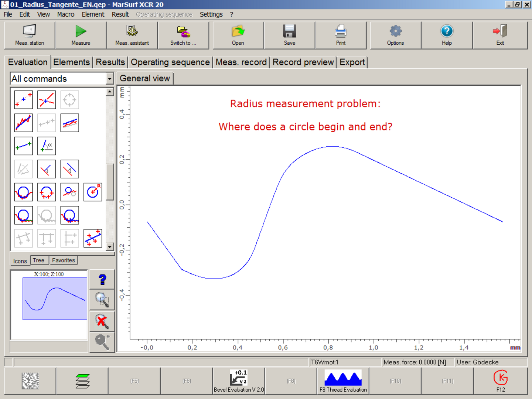Image resolution: width=532 pixels, height=399 pixels.
Task: Start measurement with the green Measure button
Action: pos(81,35)
